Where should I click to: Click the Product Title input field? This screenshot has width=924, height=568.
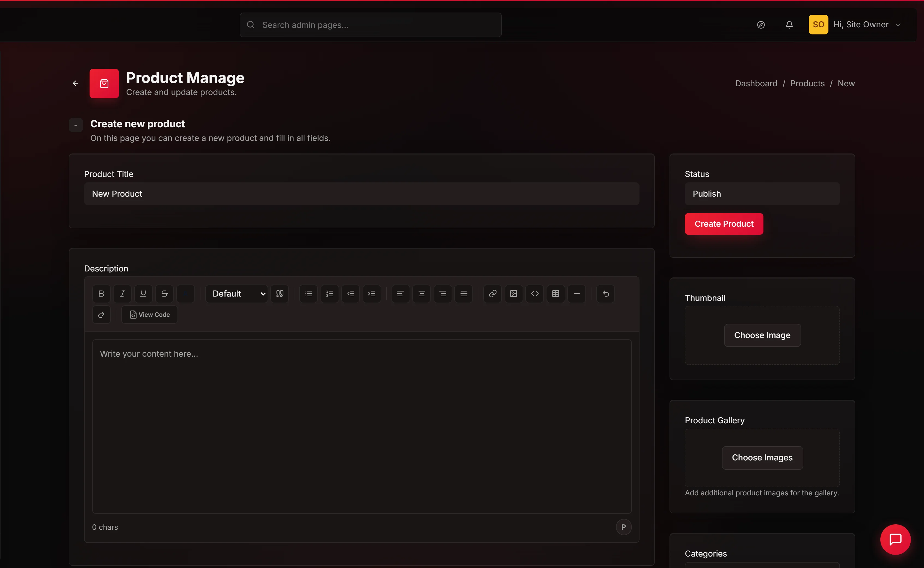(x=362, y=194)
